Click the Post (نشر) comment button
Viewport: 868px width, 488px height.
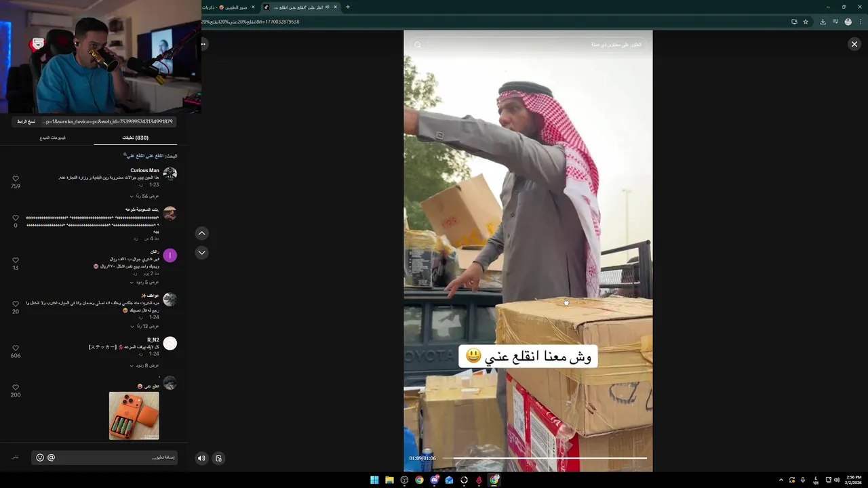[x=16, y=457]
